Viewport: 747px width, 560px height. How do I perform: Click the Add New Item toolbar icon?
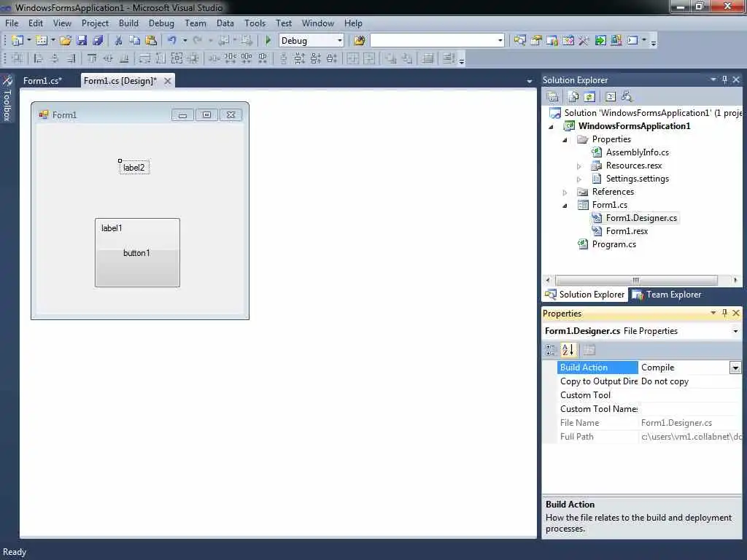42,41
